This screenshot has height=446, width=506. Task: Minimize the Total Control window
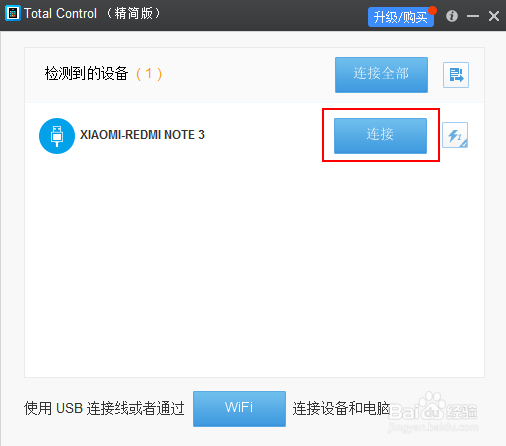(473, 16)
